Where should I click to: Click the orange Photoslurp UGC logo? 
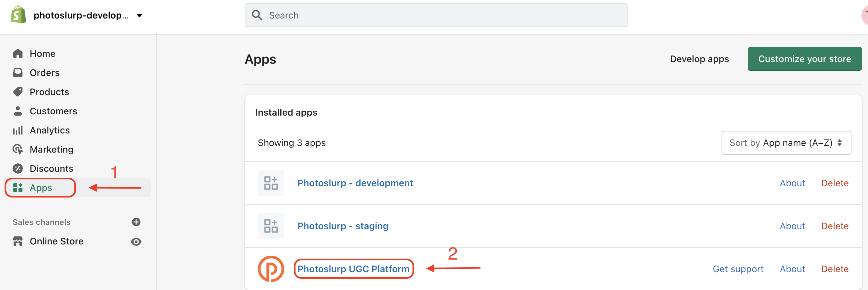click(271, 269)
